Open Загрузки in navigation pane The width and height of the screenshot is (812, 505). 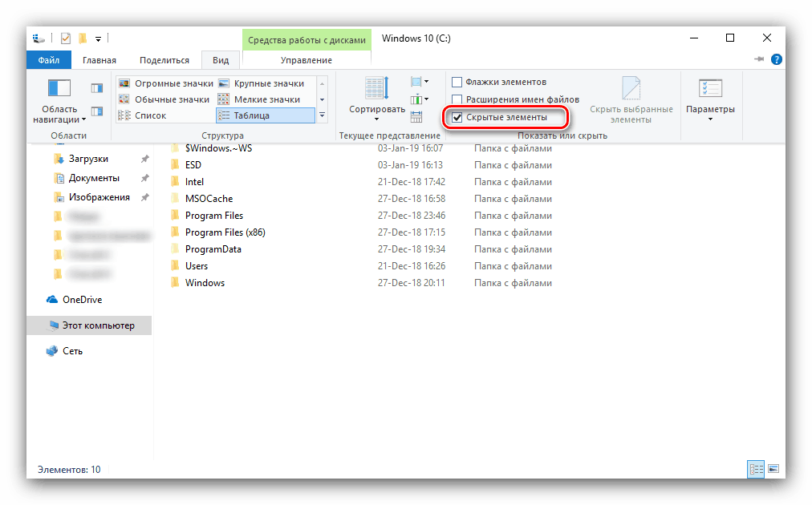(x=88, y=159)
